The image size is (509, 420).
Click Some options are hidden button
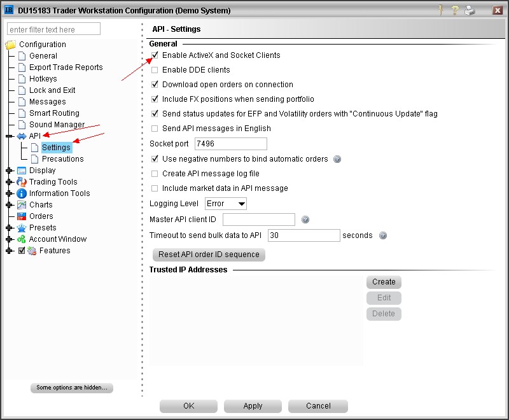72,388
